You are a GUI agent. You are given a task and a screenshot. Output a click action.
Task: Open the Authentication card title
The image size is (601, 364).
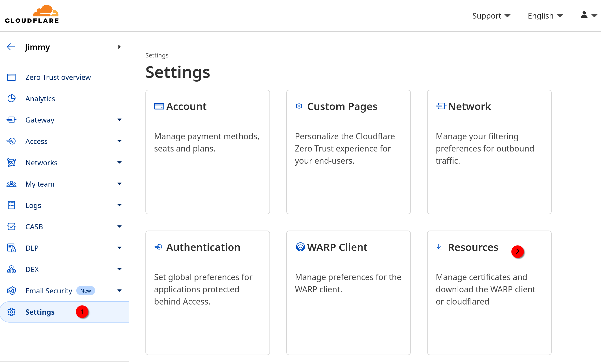203,247
